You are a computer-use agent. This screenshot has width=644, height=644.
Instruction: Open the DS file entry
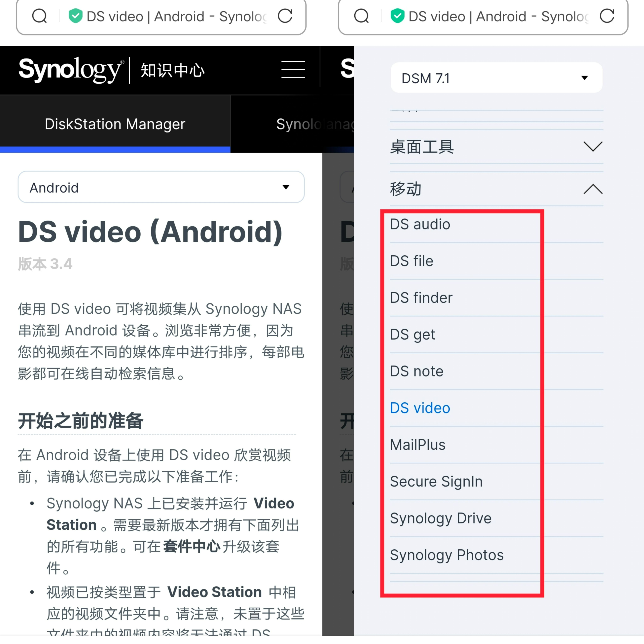click(x=412, y=261)
